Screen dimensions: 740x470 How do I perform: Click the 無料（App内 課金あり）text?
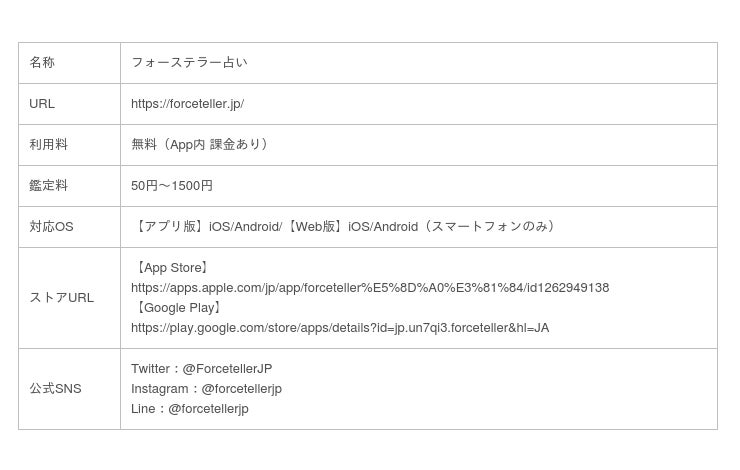199,145
